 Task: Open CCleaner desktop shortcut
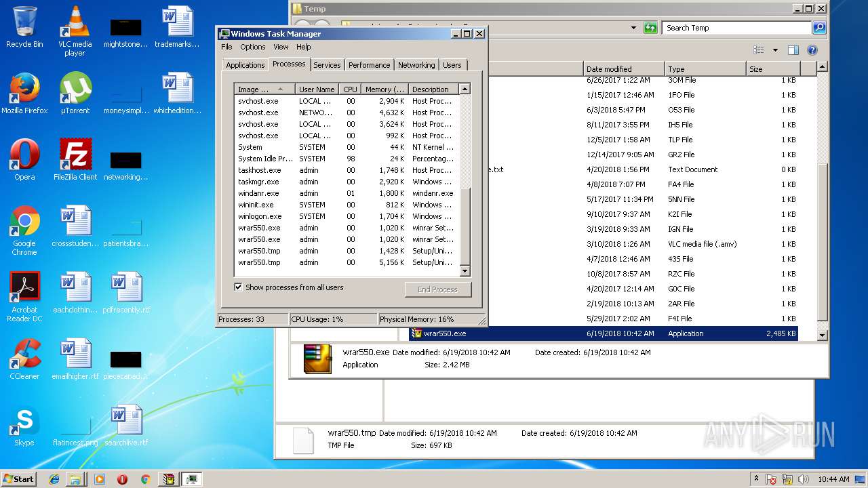pyautogui.click(x=24, y=359)
